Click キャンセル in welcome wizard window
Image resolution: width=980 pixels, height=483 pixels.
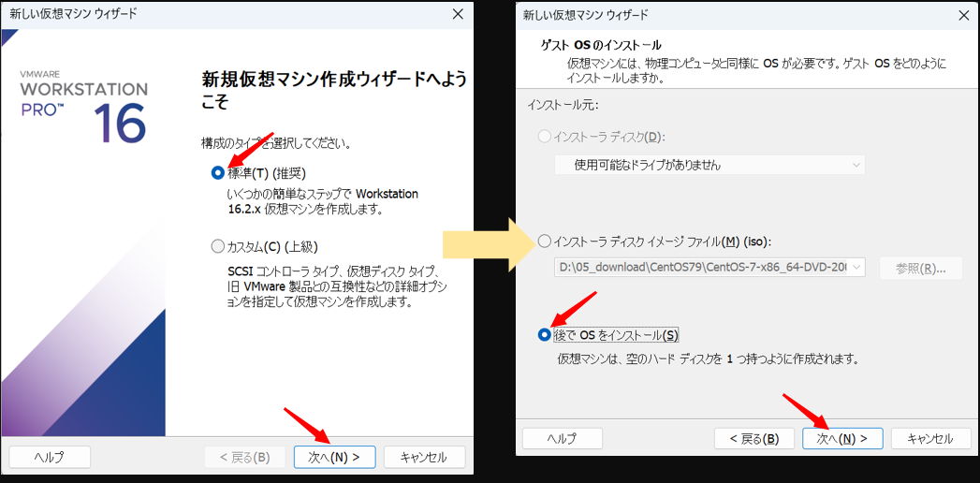pyautogui.click(x=424, y=457)
